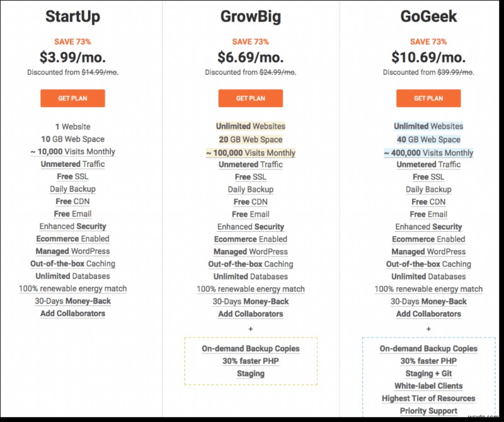Image resolution: width=504 pixels, height=422 pixels.
Task: Click Add Collaborators in the GoGeek column
Action: point(428,314)
